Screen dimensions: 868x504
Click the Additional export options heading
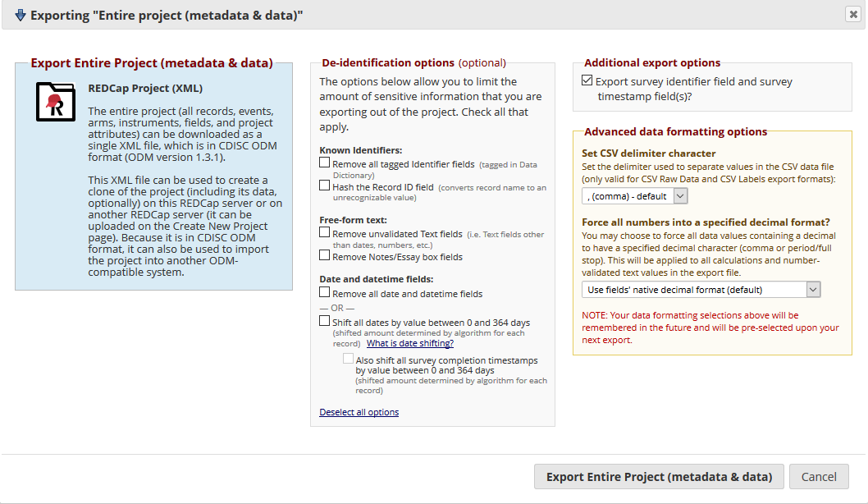pos(652,63)
